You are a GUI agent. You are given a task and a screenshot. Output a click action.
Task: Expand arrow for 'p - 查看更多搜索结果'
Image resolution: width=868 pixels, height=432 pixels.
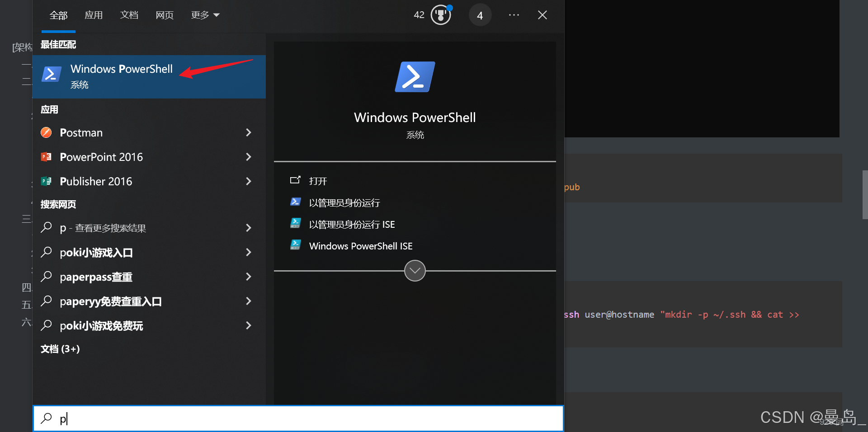coord(248,228)
